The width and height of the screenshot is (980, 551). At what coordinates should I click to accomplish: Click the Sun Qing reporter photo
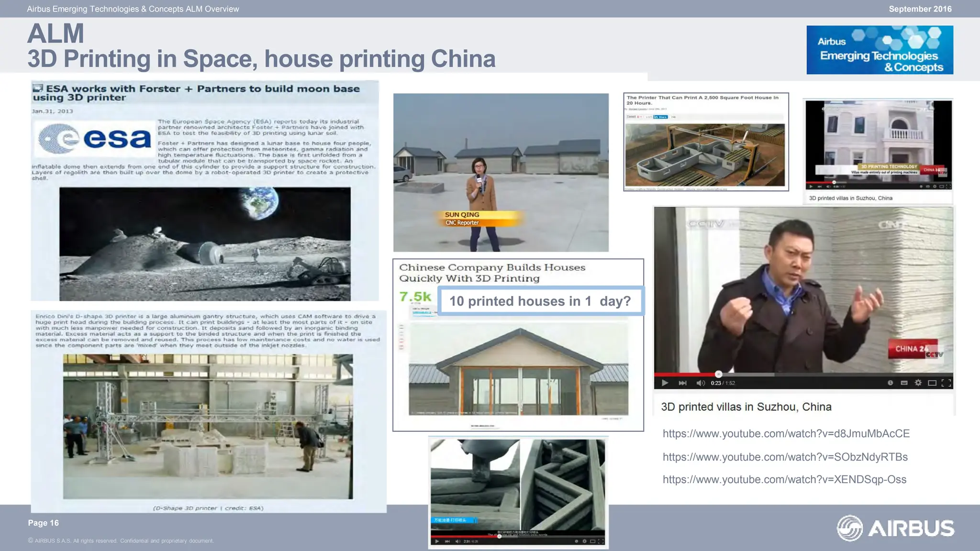(x=501, y=172)
